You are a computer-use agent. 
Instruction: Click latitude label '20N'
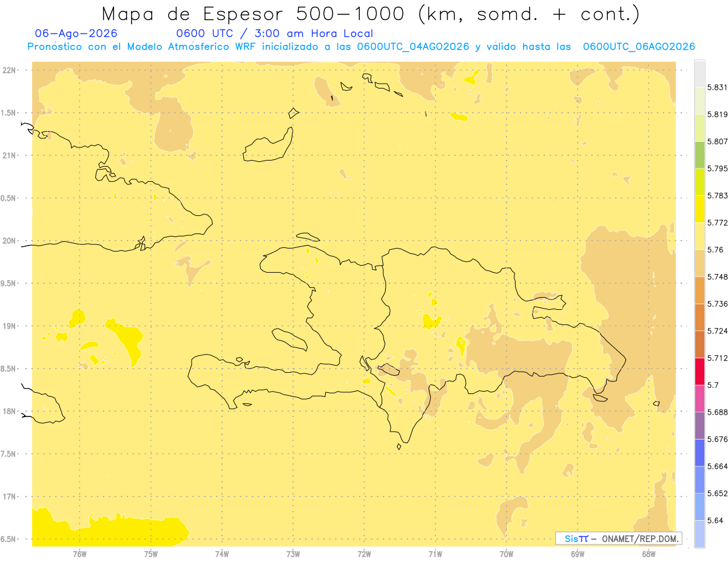coord(10,241)
